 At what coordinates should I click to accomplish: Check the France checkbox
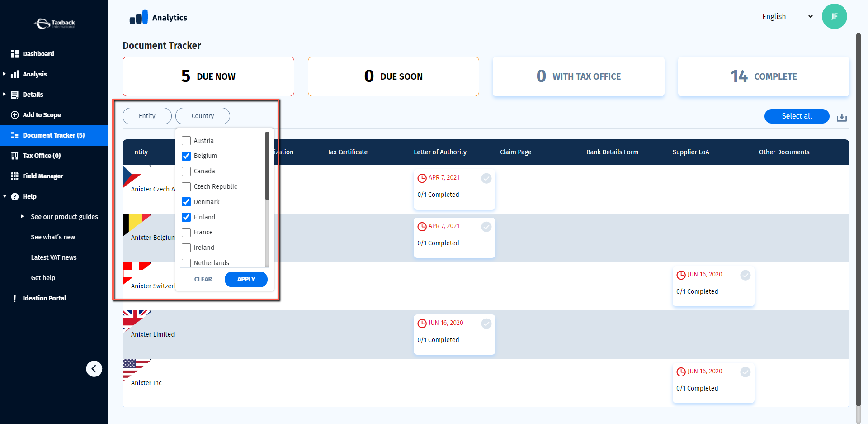tap(186, 233)
